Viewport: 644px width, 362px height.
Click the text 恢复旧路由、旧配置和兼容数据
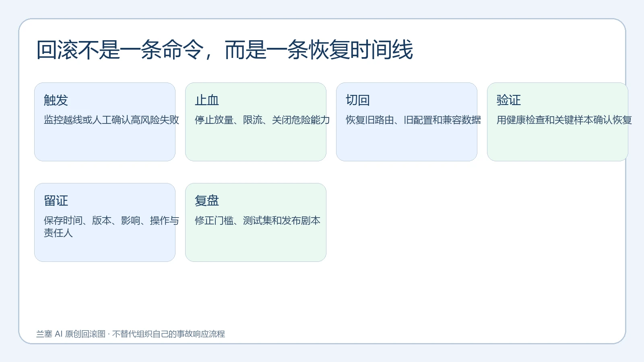(413, 120)
